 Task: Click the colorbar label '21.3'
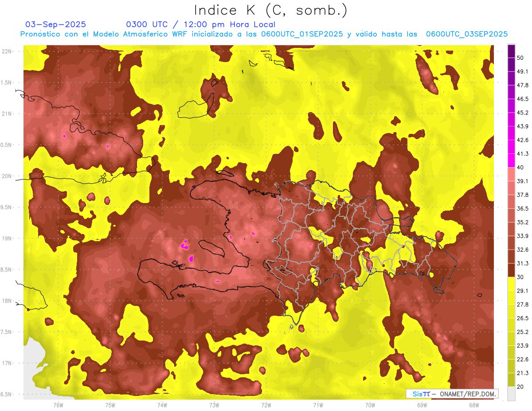click(x=523, y=373)
